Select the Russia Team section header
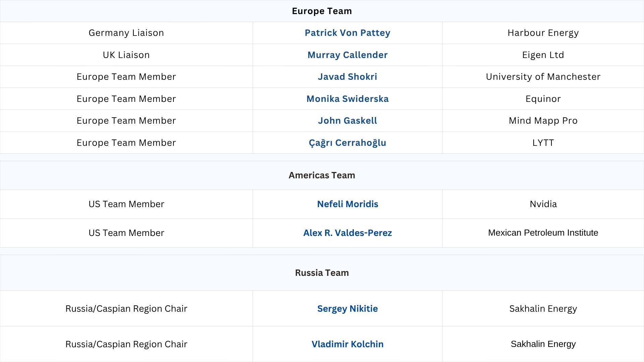 [322, 273]
